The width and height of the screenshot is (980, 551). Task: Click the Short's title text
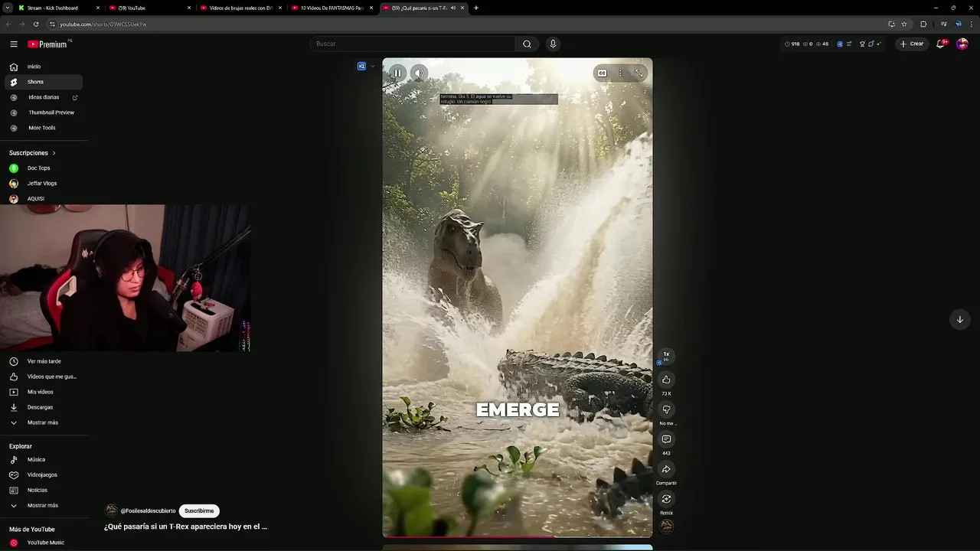pyautogui.click(x=185, y=527)
